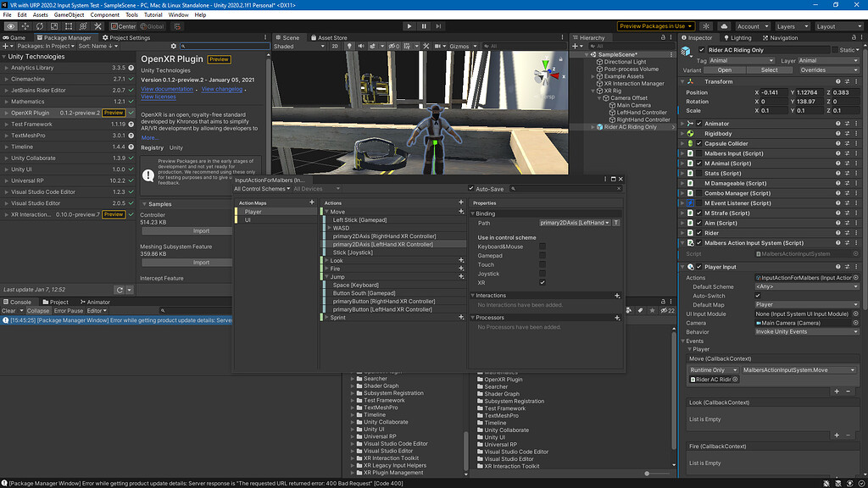Image resolution: width=868 pixels, height=488 pixels.
Task: Disable Auto-Save in the Input Actions window
Action: click(470, 188)
